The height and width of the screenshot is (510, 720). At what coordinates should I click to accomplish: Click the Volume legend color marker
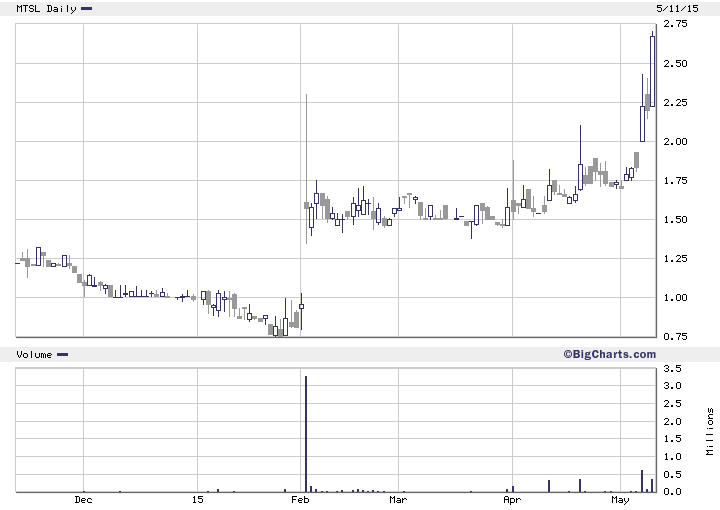pos(62,354)
